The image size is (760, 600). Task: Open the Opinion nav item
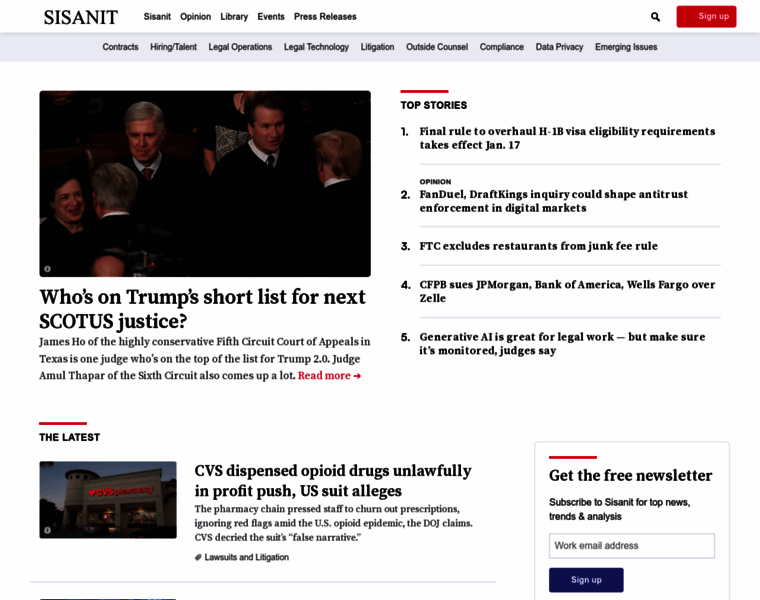[x=195, y=16]
